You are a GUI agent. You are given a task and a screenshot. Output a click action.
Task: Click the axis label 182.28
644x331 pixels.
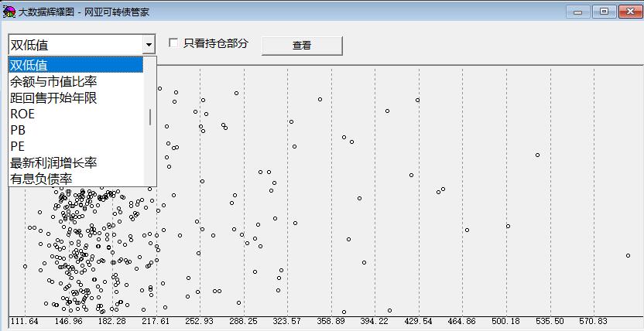(112, 321)
